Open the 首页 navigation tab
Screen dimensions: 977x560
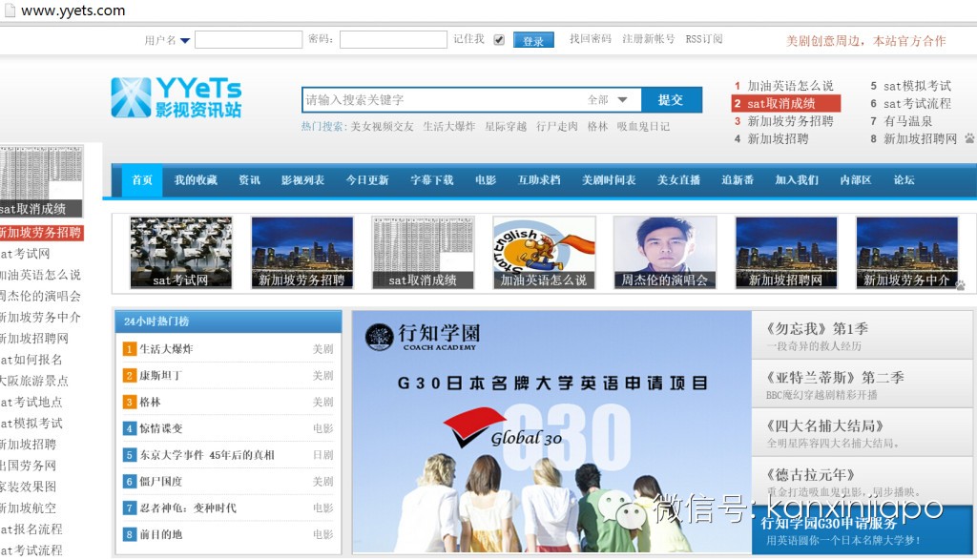pyautogui.click(x=141, y=180)
